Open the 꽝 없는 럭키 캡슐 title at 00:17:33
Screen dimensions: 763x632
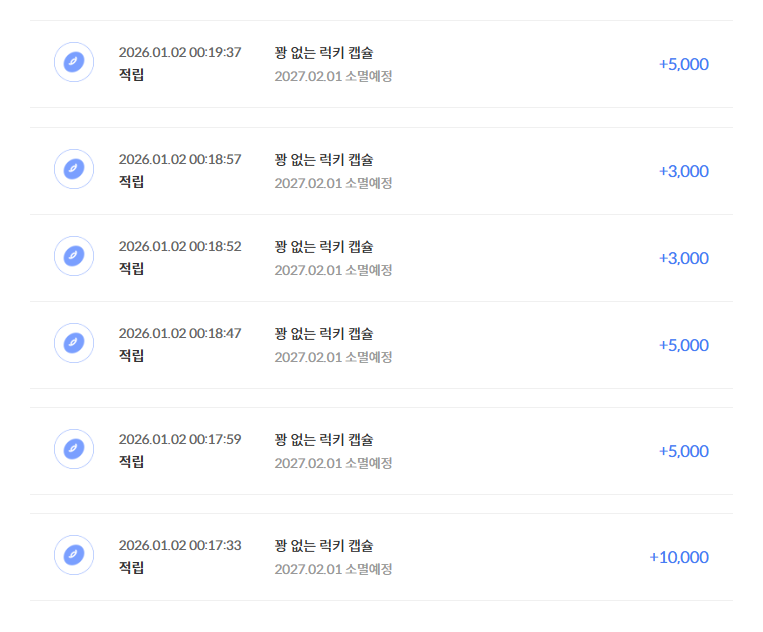click(x=323, y=545)
